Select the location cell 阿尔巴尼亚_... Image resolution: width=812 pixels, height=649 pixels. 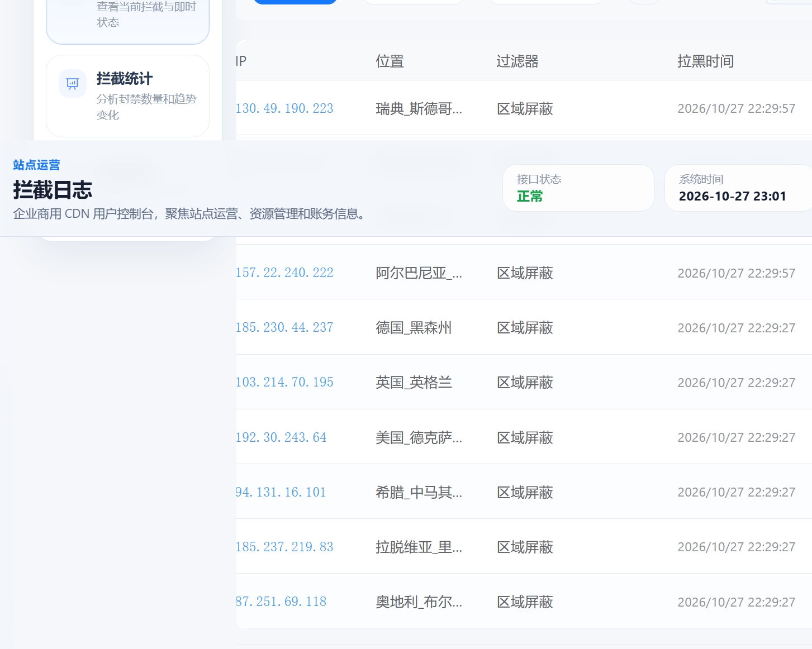pos(419,273)
